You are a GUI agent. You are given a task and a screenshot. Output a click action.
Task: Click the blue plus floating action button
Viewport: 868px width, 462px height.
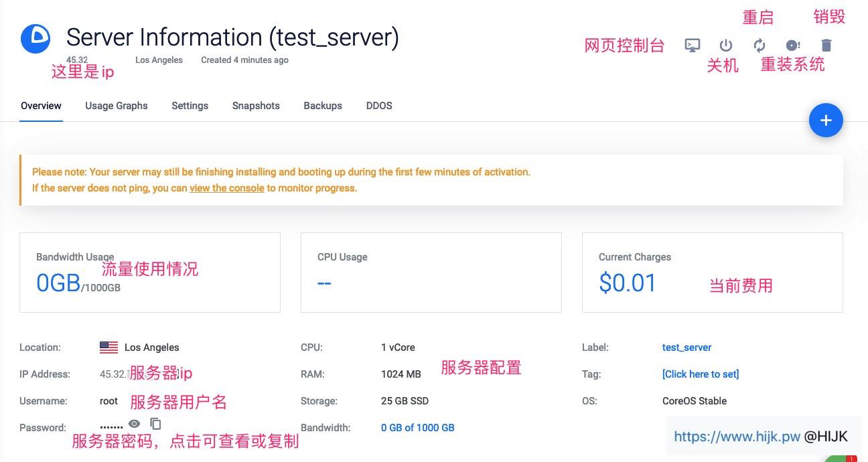(x=826, y=120)
